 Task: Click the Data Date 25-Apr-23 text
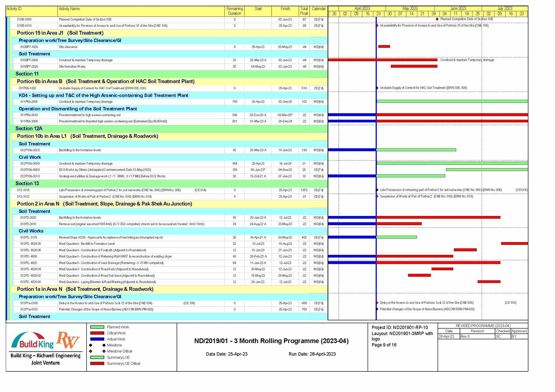click(226, 354)
